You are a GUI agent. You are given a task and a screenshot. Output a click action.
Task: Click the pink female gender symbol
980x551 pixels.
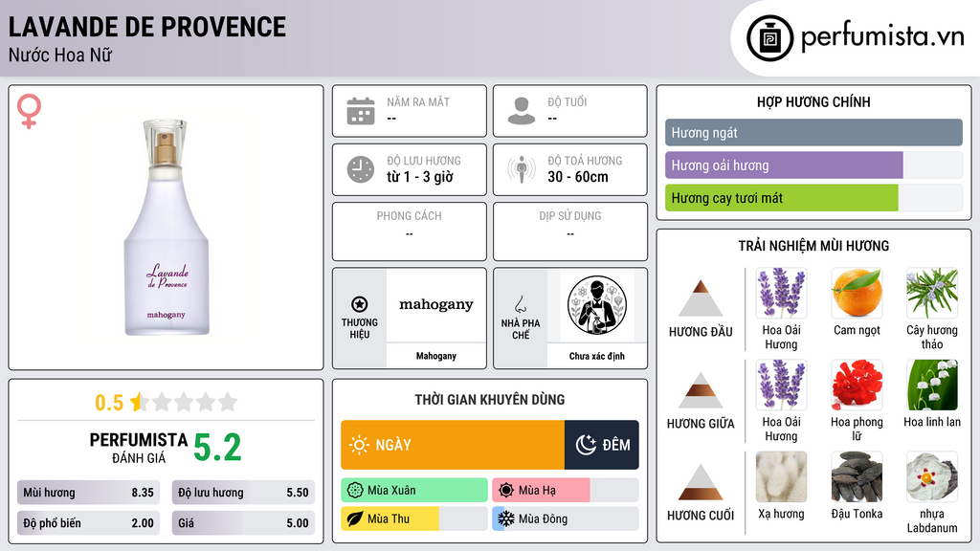[29, 111]
